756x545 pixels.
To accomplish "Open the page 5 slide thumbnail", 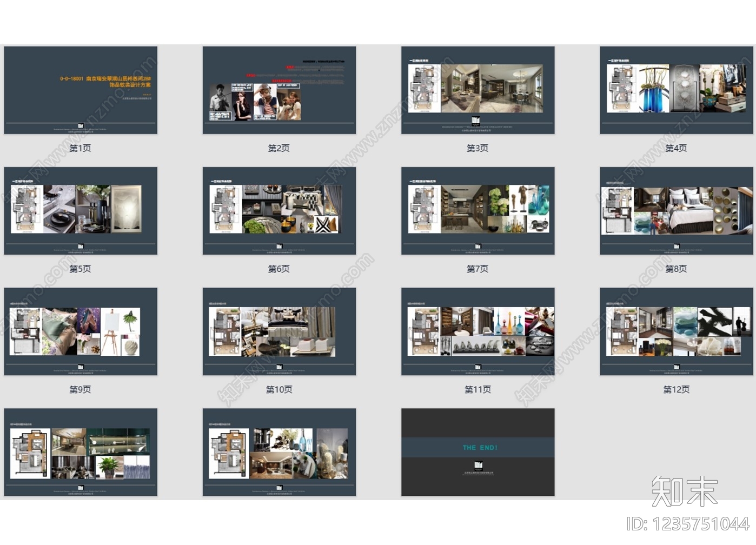I will [81, 211].
